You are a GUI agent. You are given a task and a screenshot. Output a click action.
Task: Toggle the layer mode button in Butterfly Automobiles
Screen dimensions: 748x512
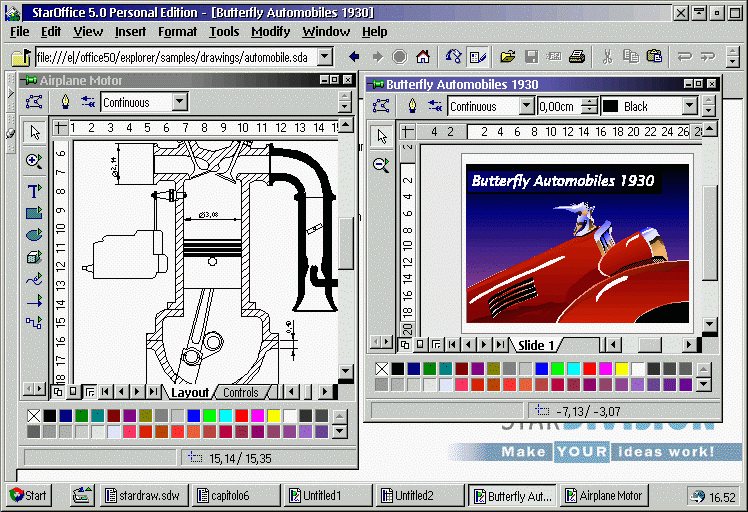(436, 345)
